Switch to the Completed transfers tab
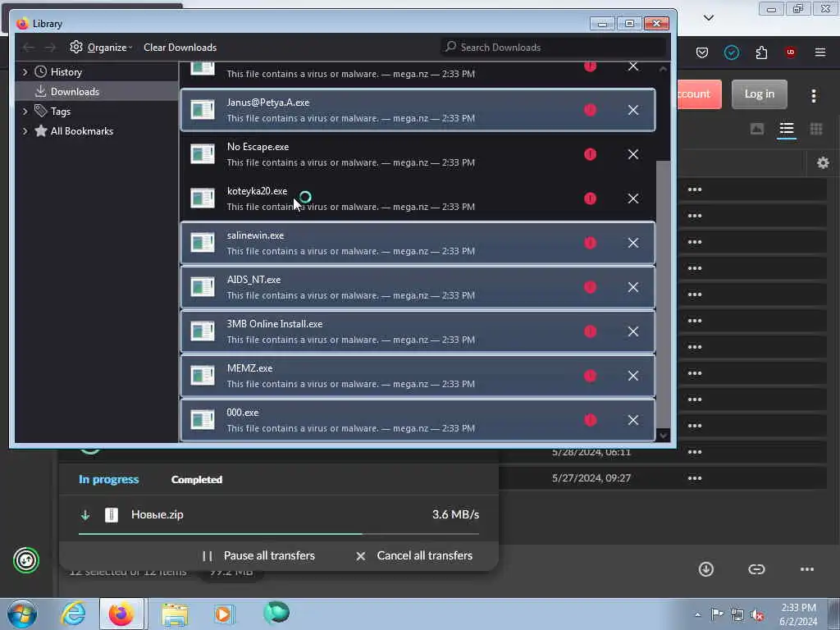Viewport: 840px width, 630px height. click(x=197, y=479)
